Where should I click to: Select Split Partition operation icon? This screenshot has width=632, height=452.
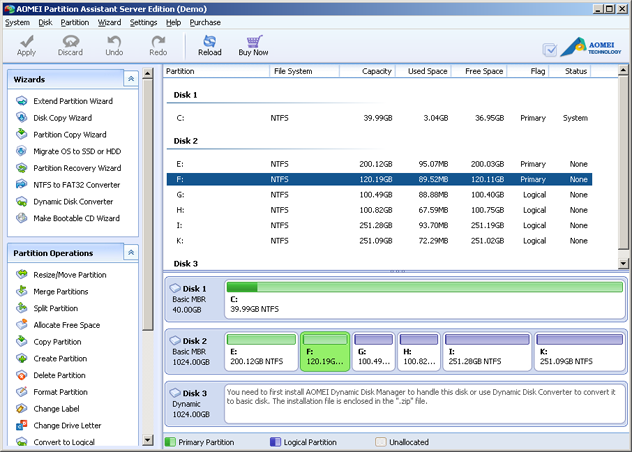[x=22, y=308]
